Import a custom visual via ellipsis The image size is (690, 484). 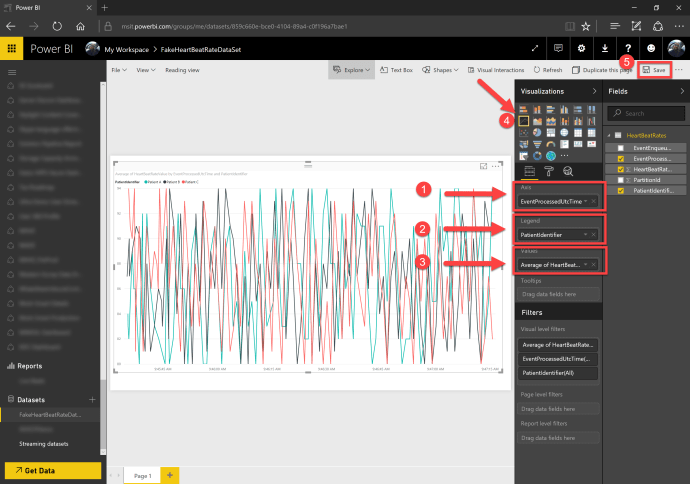pyautogui.click(x=565, y=156)
